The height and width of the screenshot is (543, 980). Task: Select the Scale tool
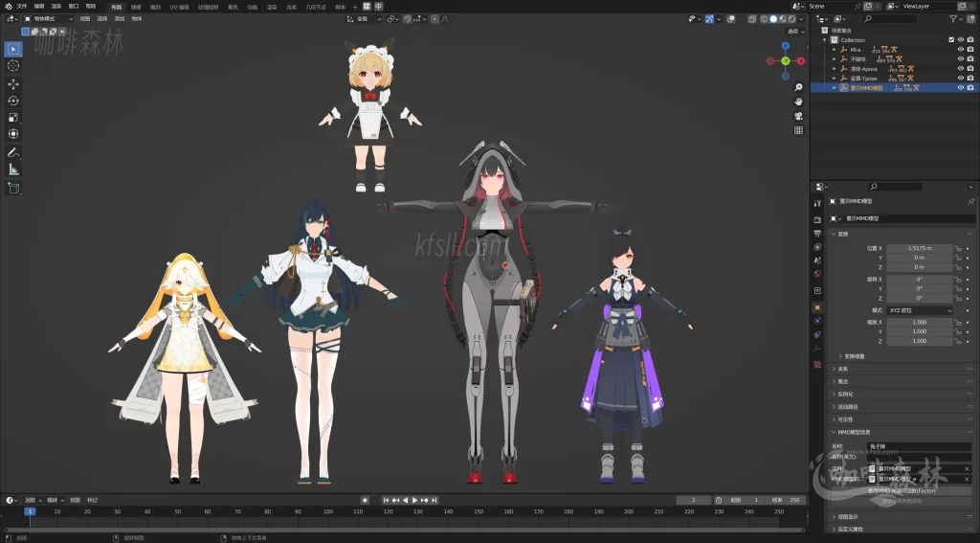13,117
